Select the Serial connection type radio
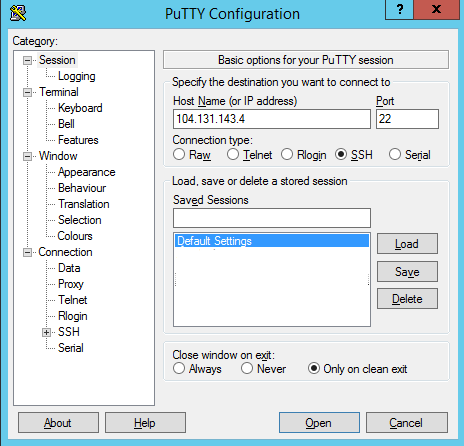 click(395, 154)
